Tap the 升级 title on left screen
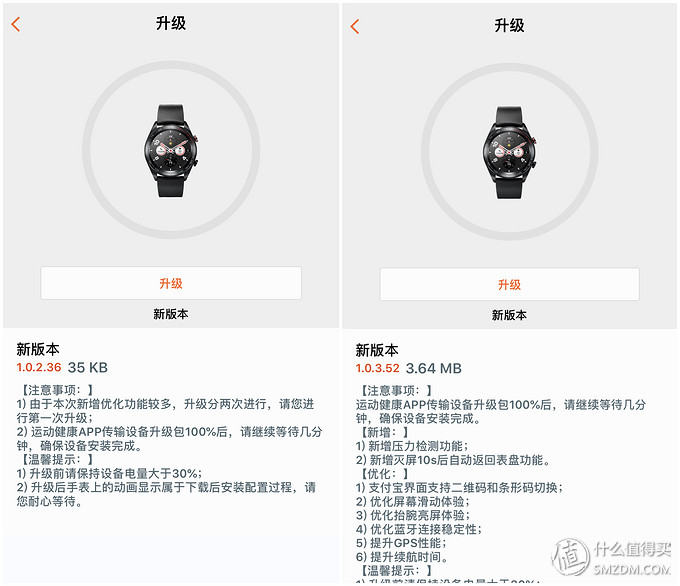Viewport: 680px width, 586px height. [x=171, y=23]
